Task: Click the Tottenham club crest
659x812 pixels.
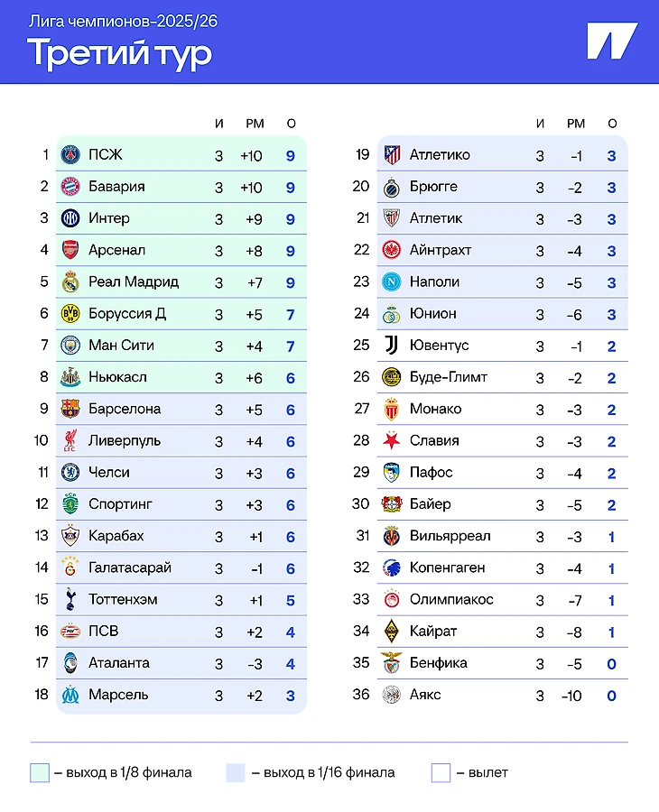Action: 70,599
